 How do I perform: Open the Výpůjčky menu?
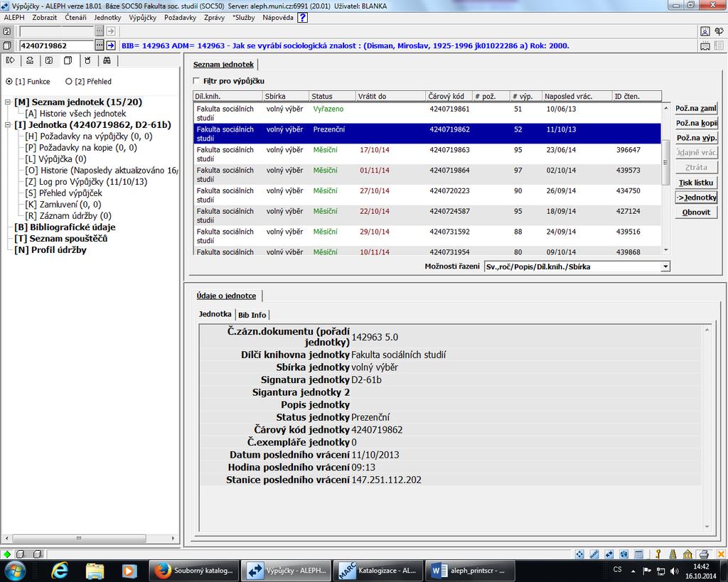pos(142,18)
